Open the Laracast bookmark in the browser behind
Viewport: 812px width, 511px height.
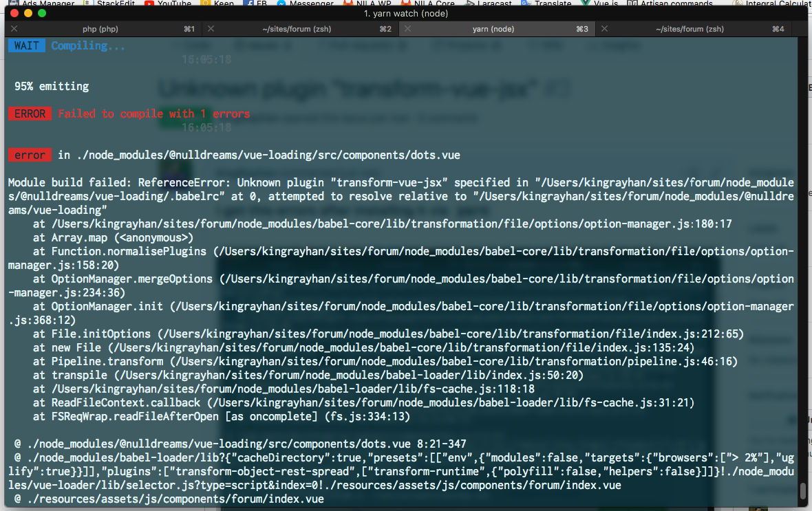[489, 3]
